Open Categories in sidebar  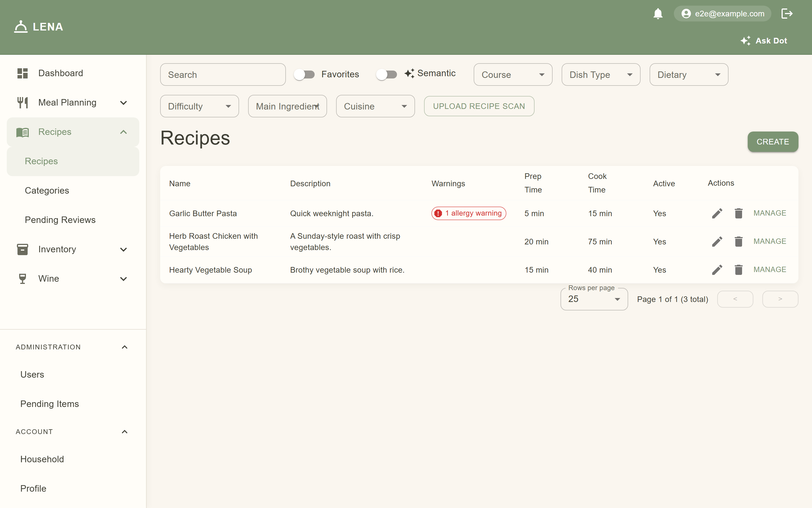pos(73,190)
